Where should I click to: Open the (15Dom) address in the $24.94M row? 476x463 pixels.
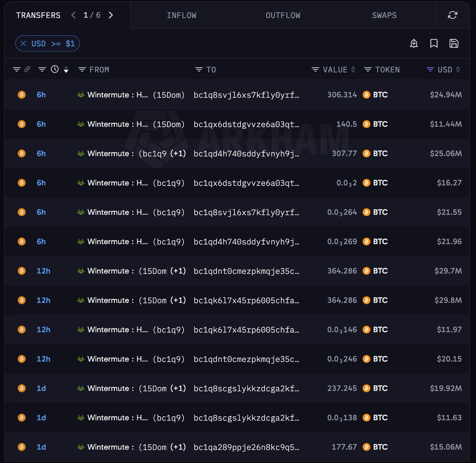click(169, 95)
